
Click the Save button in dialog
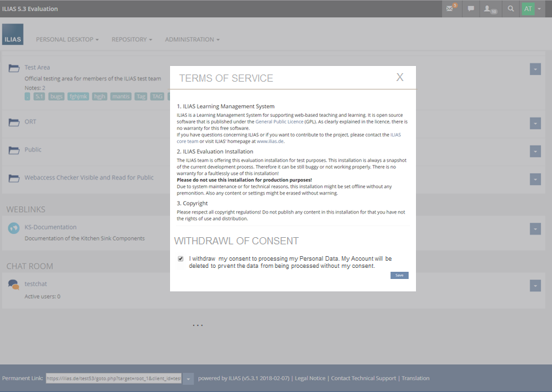point(399,275)
